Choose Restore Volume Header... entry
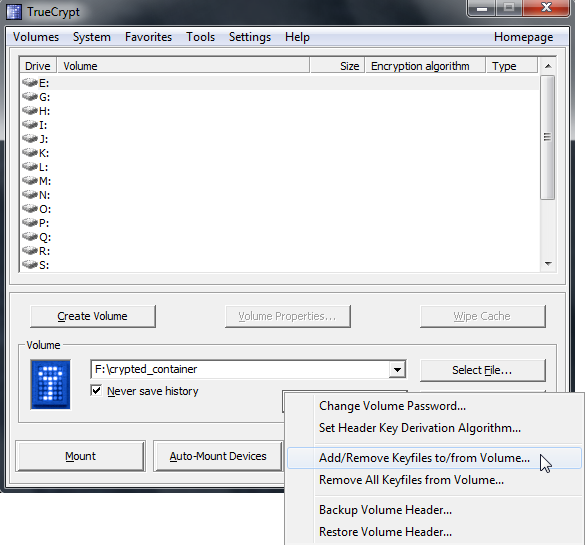The width and height of the screenshot is (585, 545). [x=434, y=532]
